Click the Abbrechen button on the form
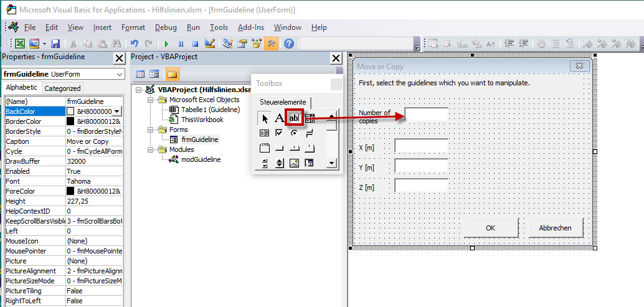The width and height of the screenshot is (644, 307). click(556, 228)
